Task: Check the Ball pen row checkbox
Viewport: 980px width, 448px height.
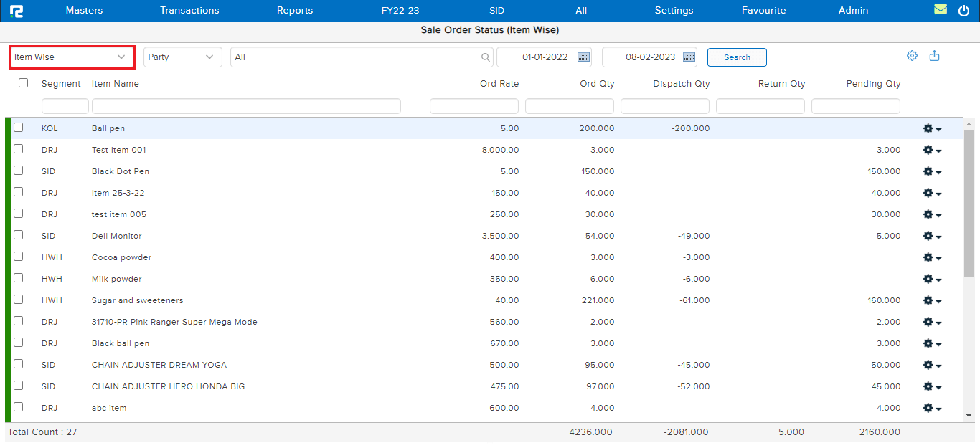Action: pos(19,128)
